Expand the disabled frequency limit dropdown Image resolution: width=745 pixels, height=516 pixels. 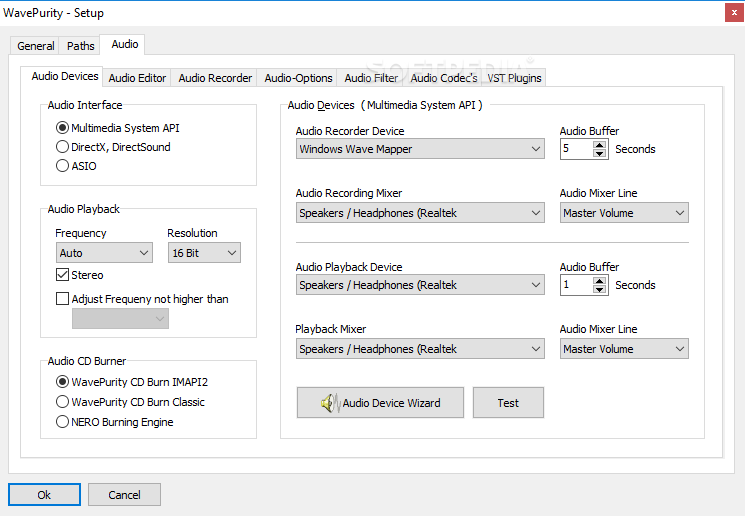pos(120,319)
